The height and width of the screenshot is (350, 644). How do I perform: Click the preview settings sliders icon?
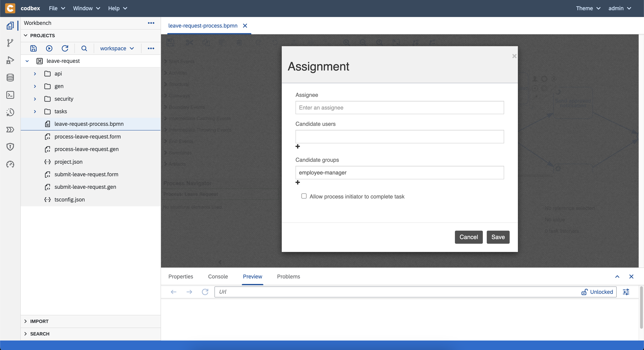pyautogui.click(x=626, y=292)
